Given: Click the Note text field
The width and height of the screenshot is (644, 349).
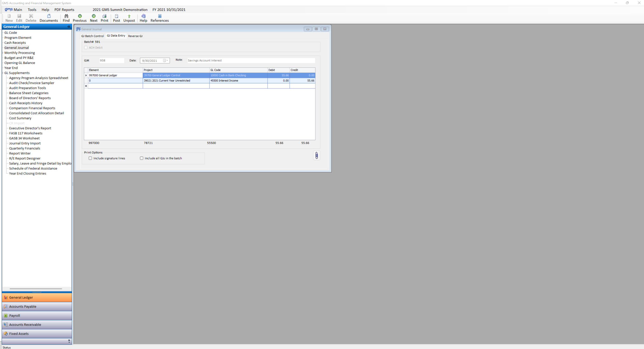Looking at the screenshot, I should [251, 60].
